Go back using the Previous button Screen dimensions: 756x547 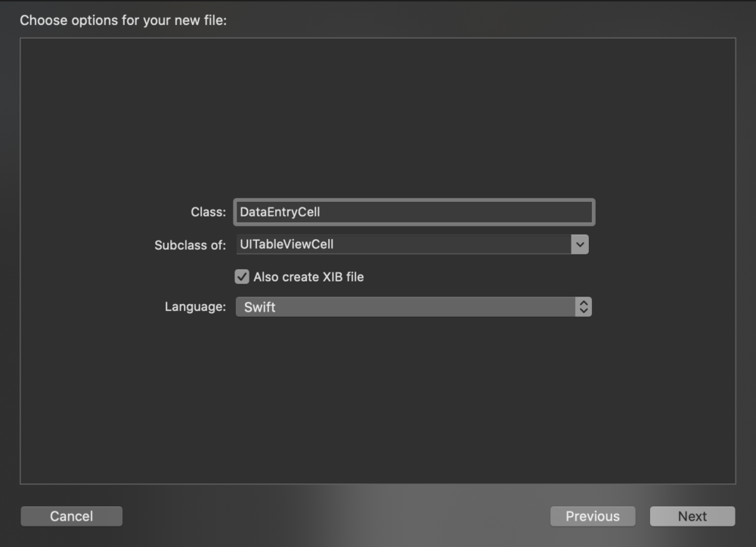point(593,516)
